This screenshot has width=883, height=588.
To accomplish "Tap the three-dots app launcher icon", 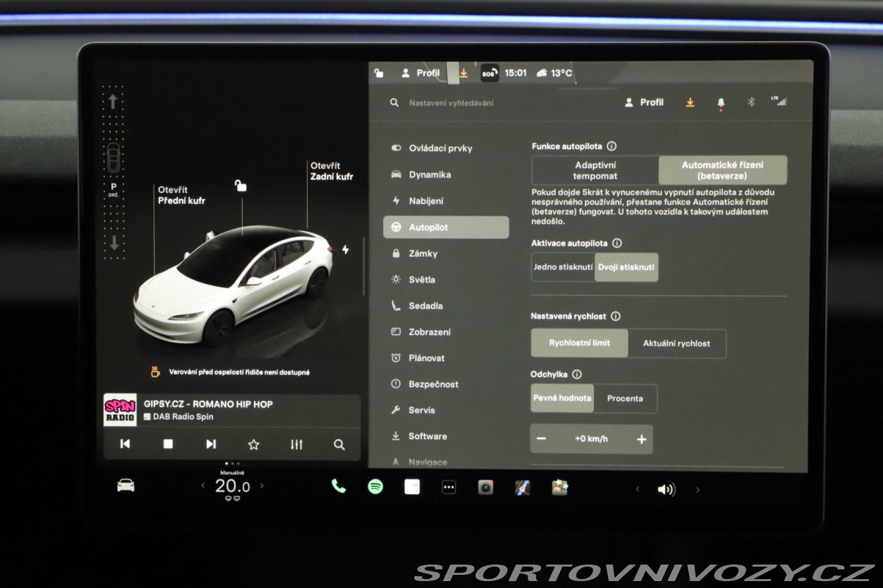I will tap(449, 487).
